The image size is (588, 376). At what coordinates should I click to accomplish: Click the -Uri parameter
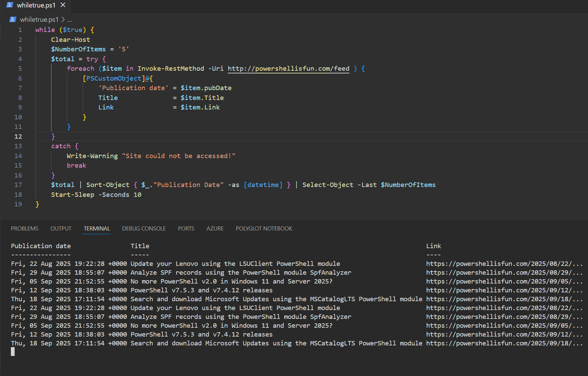coord(216,69)
